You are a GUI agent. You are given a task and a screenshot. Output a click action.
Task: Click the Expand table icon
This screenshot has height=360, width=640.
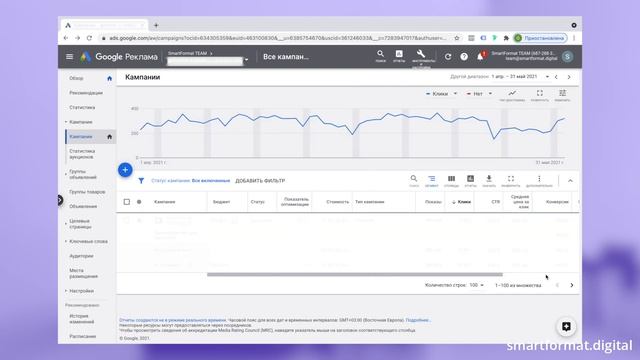tap(511, 180)
